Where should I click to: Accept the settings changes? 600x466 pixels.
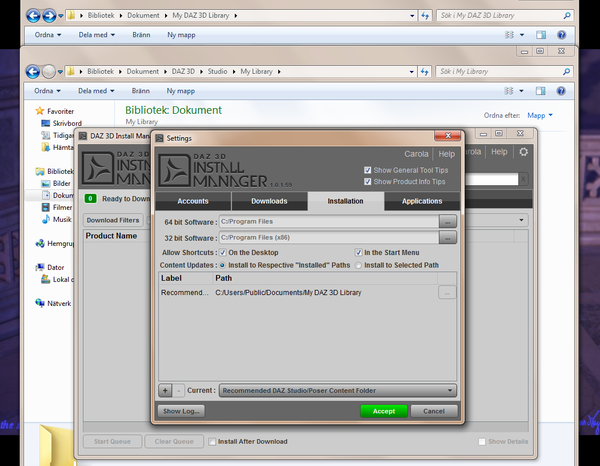click(384, 411)
